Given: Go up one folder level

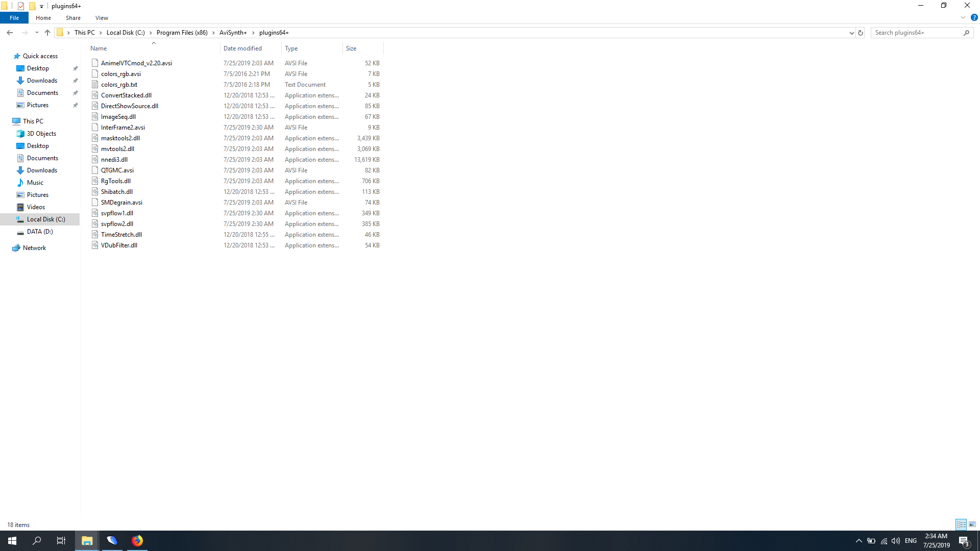Looking at the screenshot, I should coord(47,33).
